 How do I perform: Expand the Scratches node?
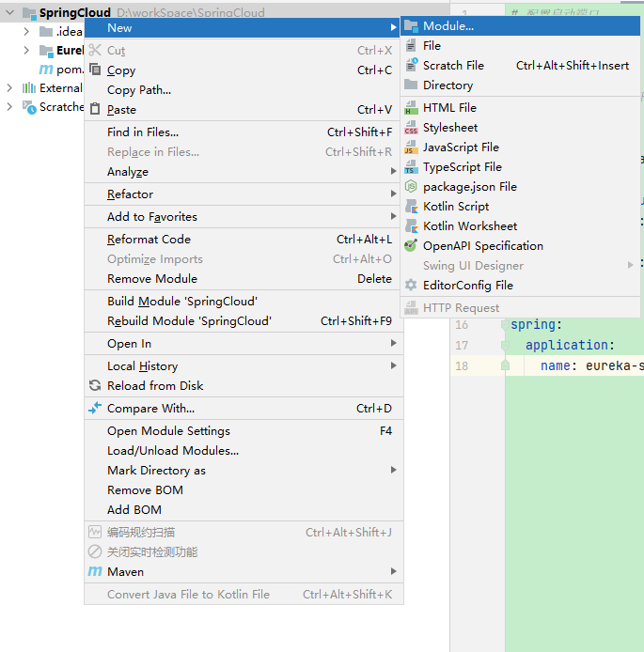[9, 107]
